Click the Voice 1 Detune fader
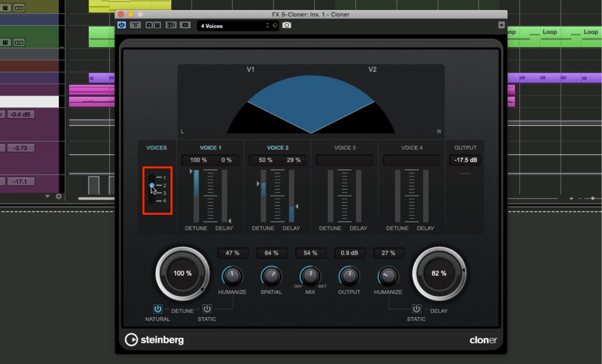This screenshot has width=602, height=364. point(196,196)
